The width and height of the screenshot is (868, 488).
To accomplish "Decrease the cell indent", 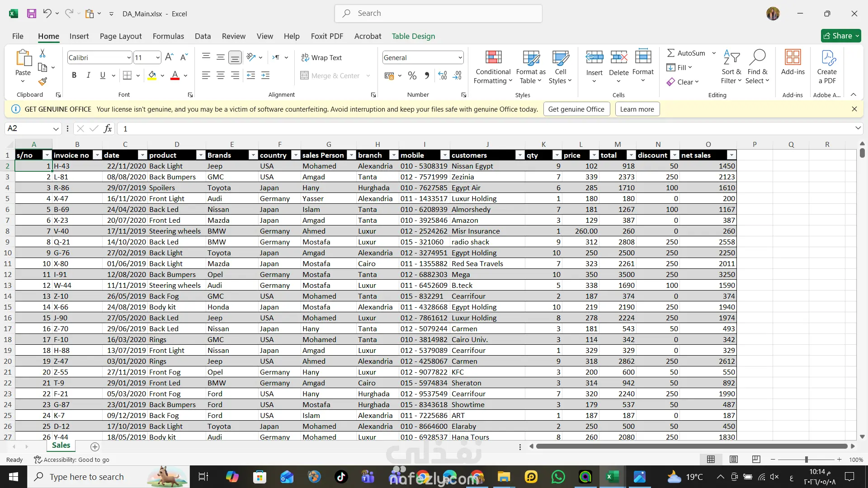I will (251, 75).
